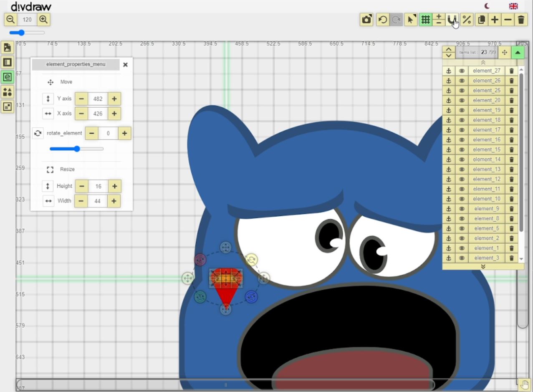Anchor element_26 with anchor icon
The image size is (533, 392).
449,81
